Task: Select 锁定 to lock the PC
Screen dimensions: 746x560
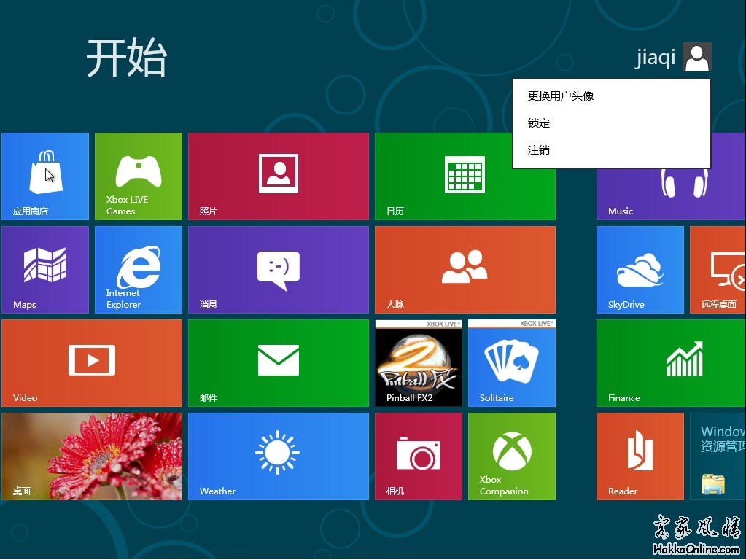Action: click(x=611, y=123)
